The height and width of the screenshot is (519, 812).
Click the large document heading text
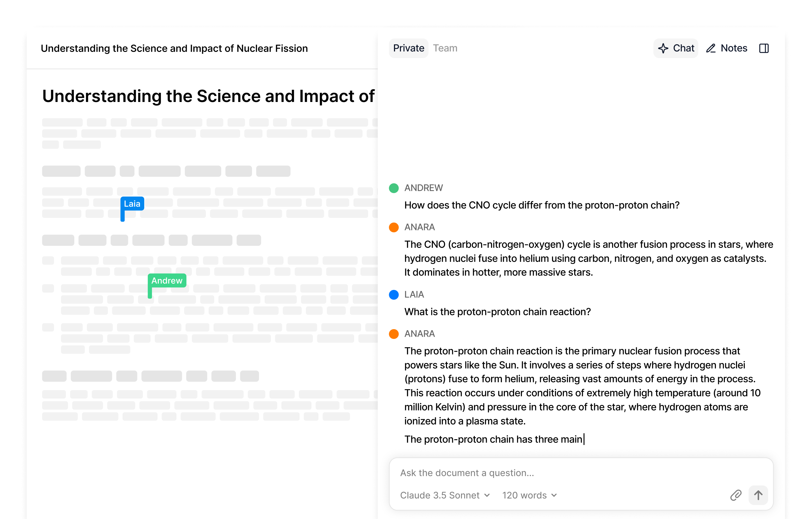[x=208, y=96]
